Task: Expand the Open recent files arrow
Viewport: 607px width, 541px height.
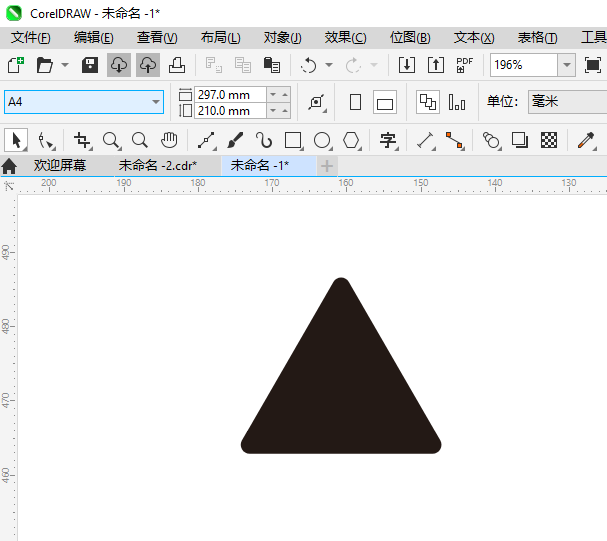Action: pos(65,65)
